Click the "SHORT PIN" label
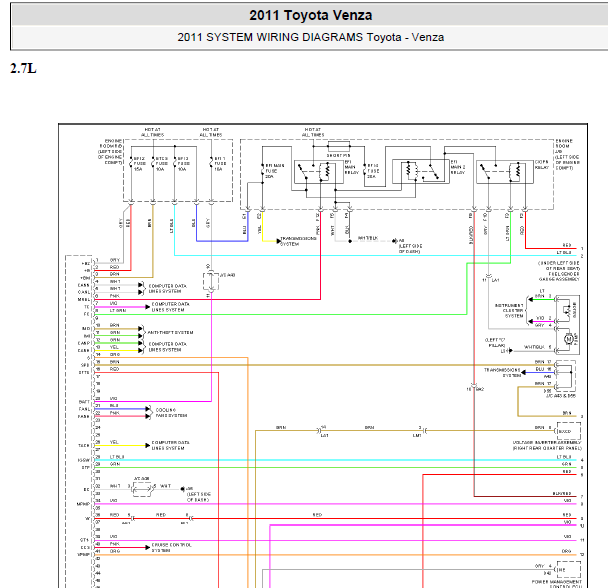The height and width of the screenshot is (588, 608). coord(339,156)
